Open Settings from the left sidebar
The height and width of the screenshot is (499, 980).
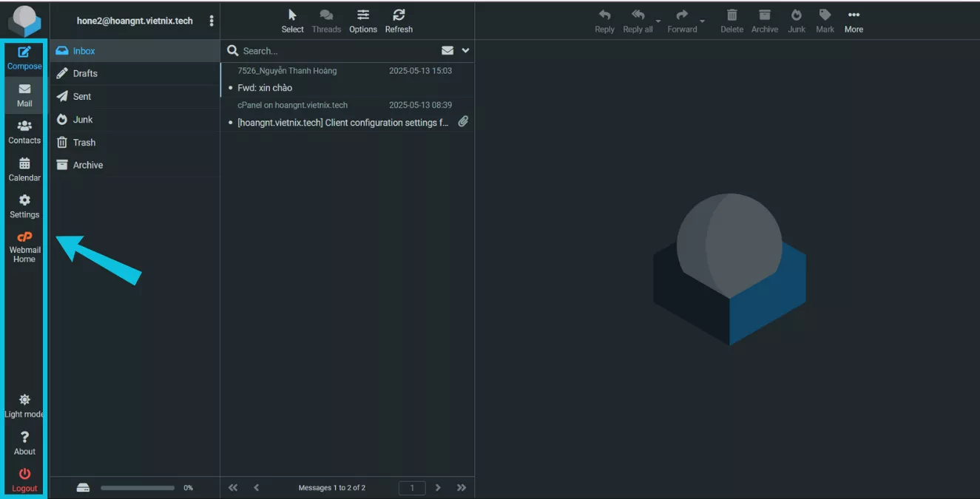tap(24, 205)
